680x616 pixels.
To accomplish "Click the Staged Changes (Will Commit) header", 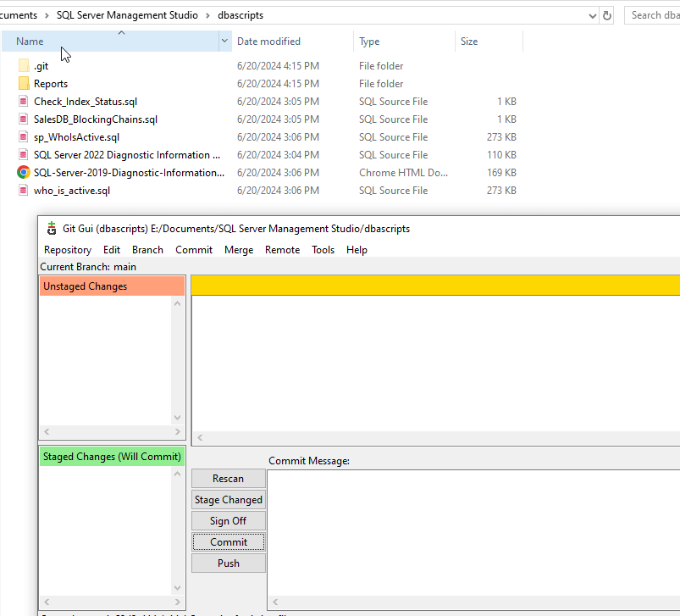I will pyautogui.click(x=113, y=457).
